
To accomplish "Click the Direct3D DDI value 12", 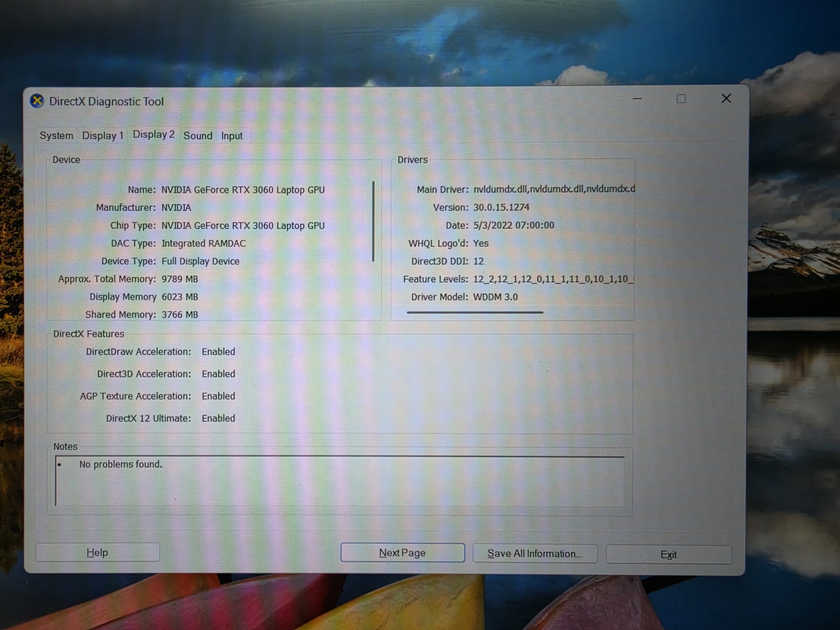I will click(x=478, y=261).
